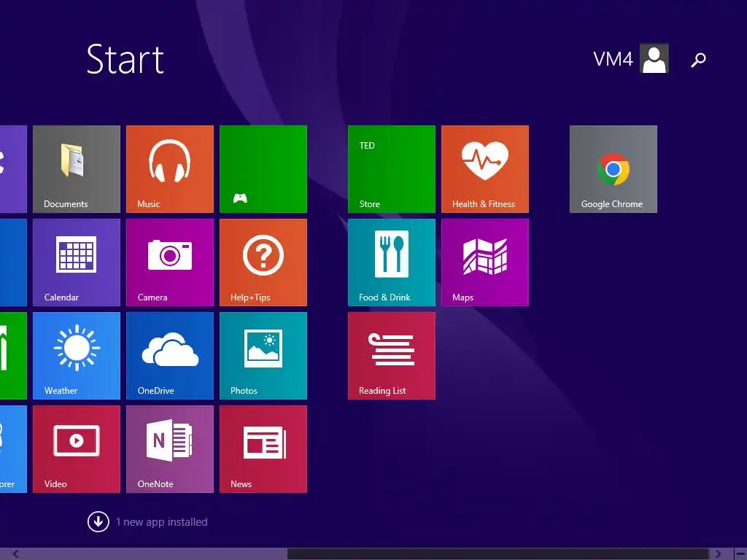Image resolution: width=747 pixels, height=560 pixels.
Task: Launch the Video tile
Action: pyautogui.click(x=76, y=449)
